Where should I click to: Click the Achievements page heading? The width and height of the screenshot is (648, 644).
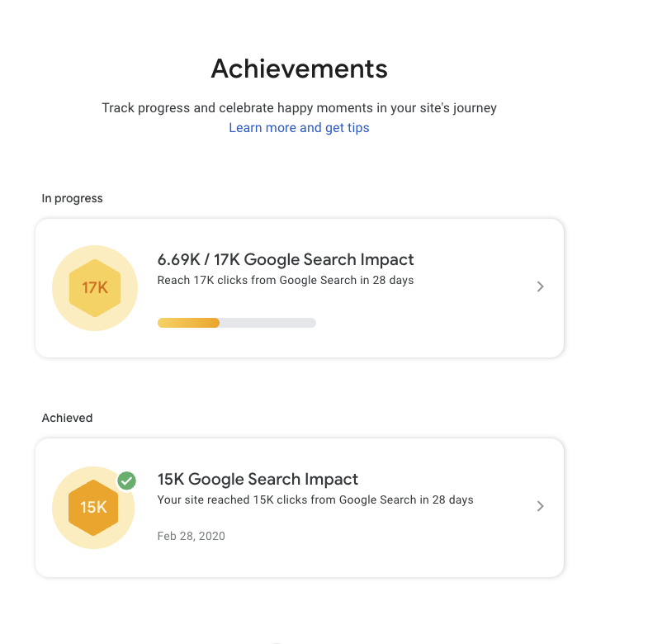(x=299, y=69)
